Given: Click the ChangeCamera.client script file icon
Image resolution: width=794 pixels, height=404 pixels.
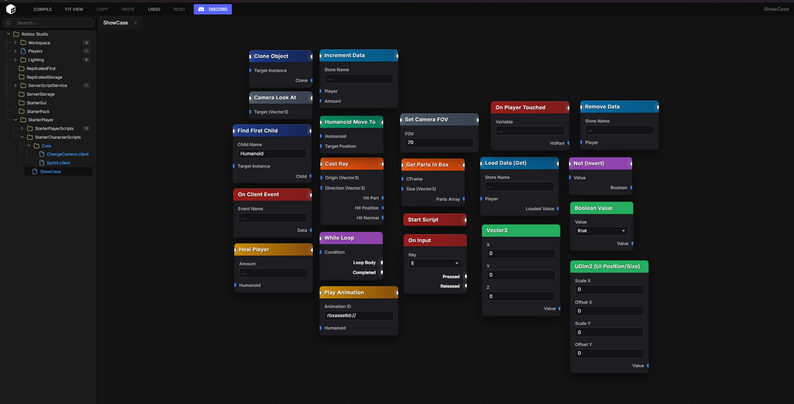Looking at the screenshot, I should click(x=42, y=154).
